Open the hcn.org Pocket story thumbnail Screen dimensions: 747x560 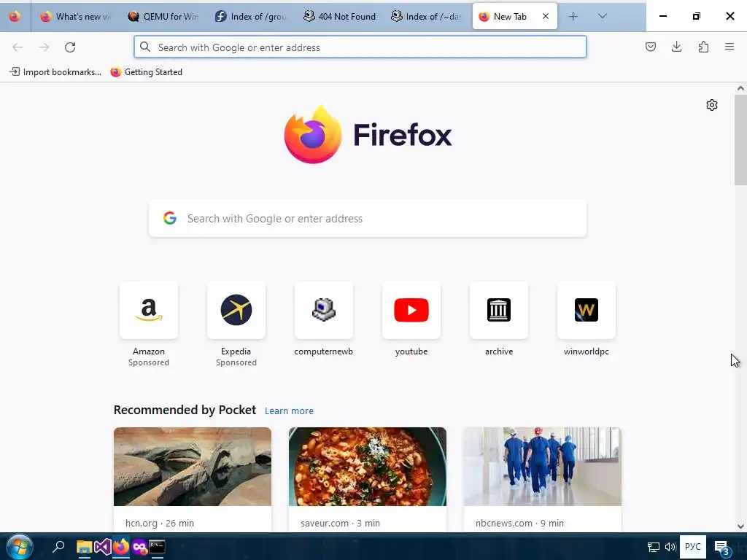click(x=193, y=467)
